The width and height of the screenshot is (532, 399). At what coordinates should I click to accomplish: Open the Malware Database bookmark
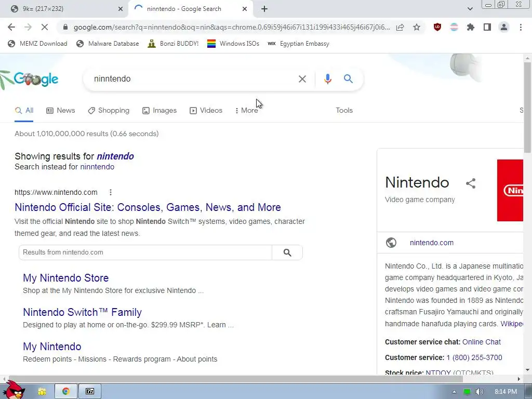[x=108, y=44]
